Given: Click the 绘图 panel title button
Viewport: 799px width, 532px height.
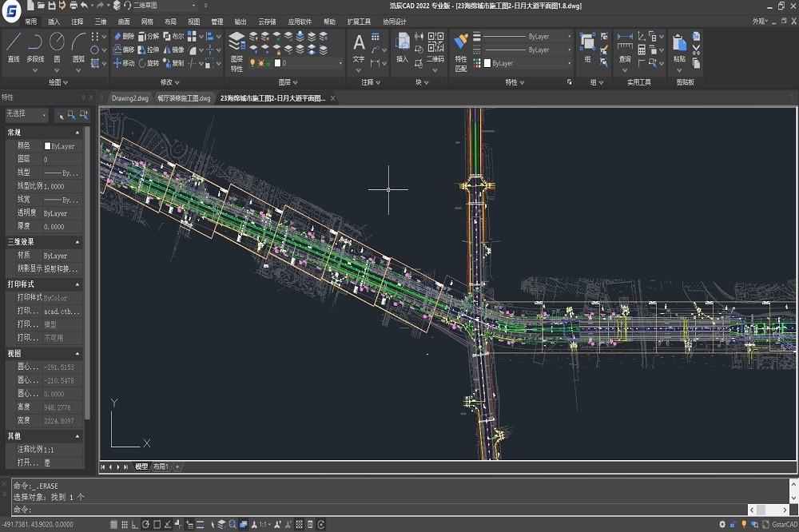Looking at the screenshot, I should [x=58, y=82].
